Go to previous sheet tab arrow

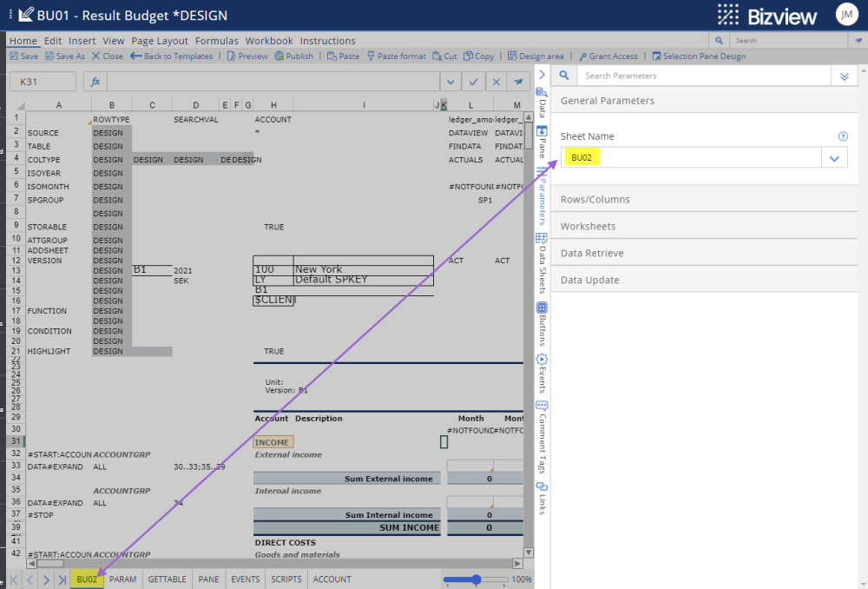(x=30, y=580)
